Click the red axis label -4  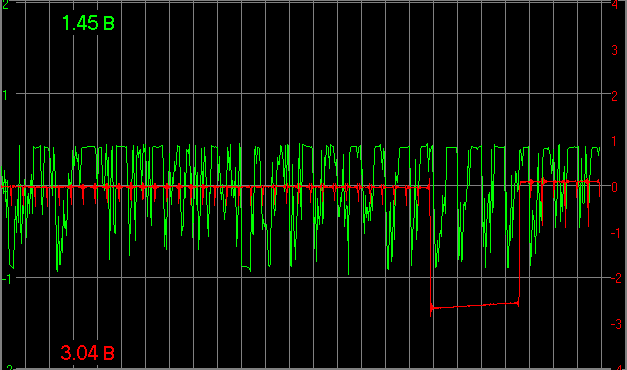pyautogui.click(x=617, y=367)
